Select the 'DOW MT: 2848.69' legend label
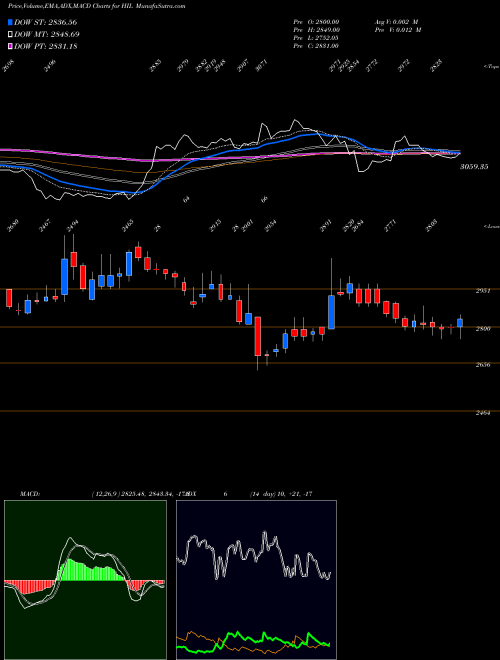 coord(47,34)
